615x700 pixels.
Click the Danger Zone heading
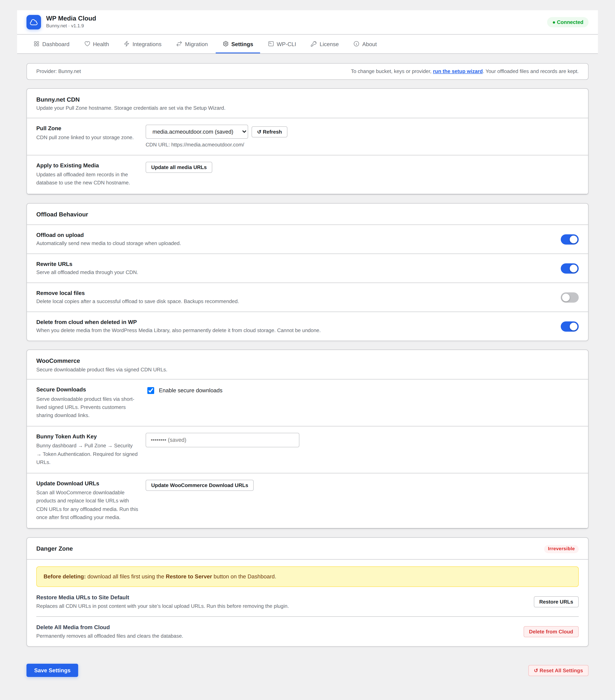54,549
